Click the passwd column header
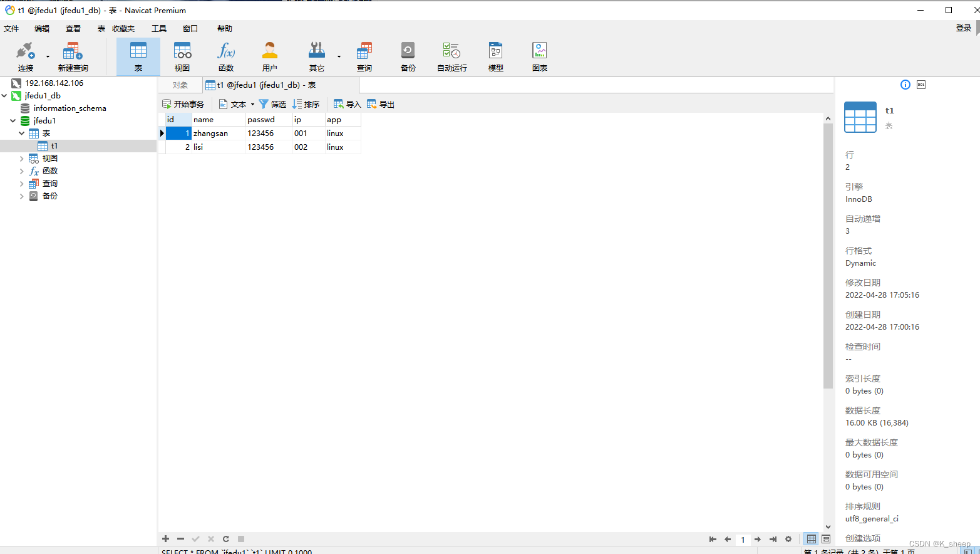Screen dimensions: 980x554 tap(269, 120)
